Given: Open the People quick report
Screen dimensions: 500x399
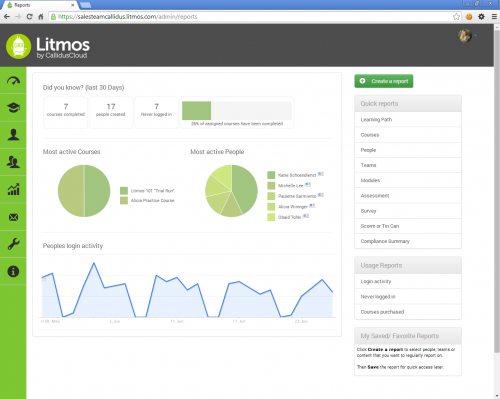Looking at the screenshot, I should [x=408, y=150].
